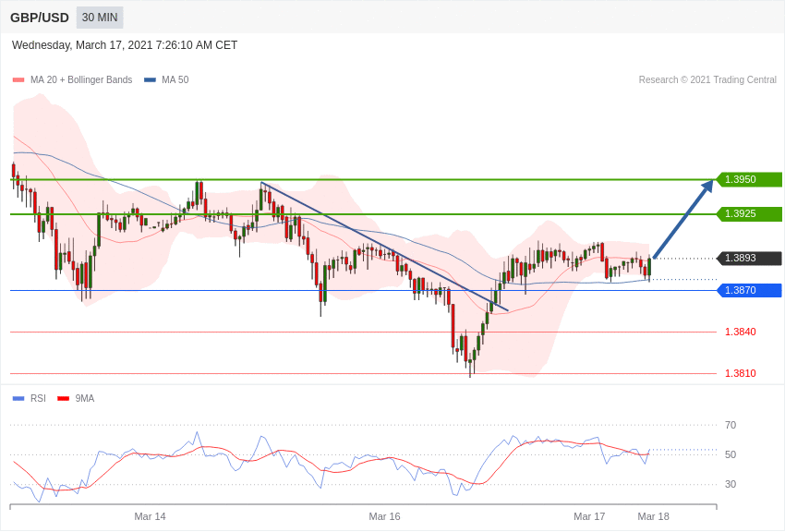Click the 30 MIN timeframe badge

[100, 18]
